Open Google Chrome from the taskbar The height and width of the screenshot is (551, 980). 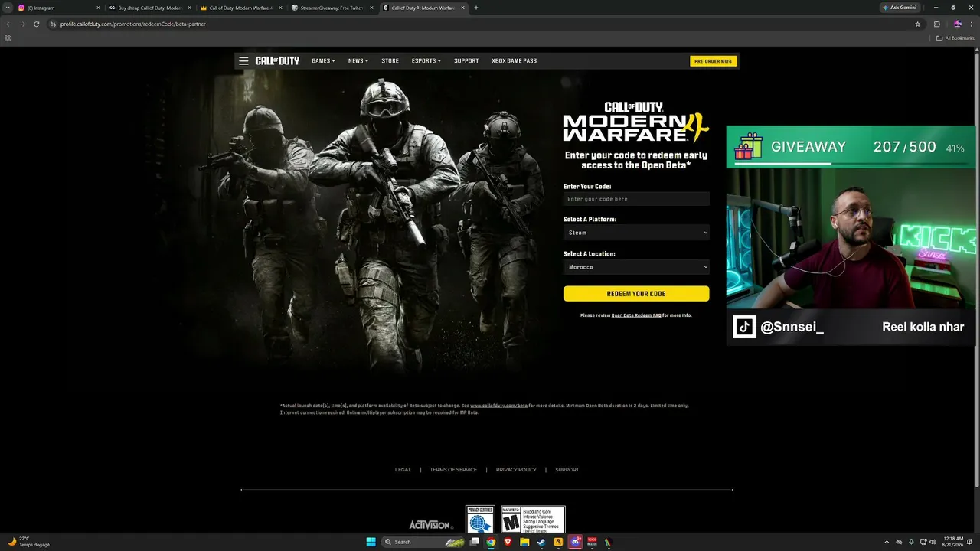coord(491,542)
